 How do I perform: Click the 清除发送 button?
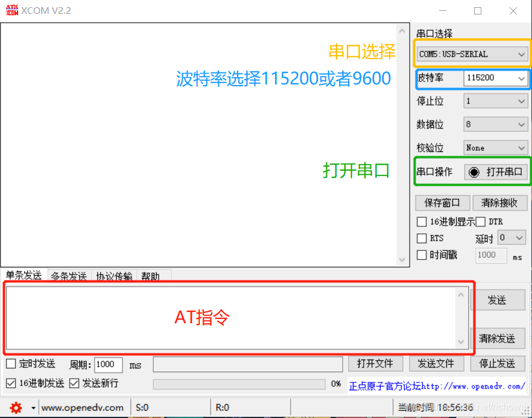498,338
